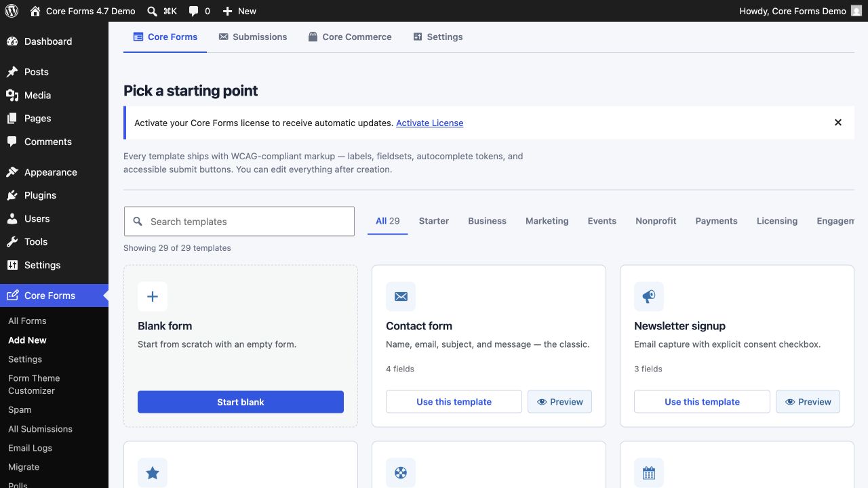Open Spam submenu item
The height and width of the screenshot is (488, 868).
click(20, 409)
